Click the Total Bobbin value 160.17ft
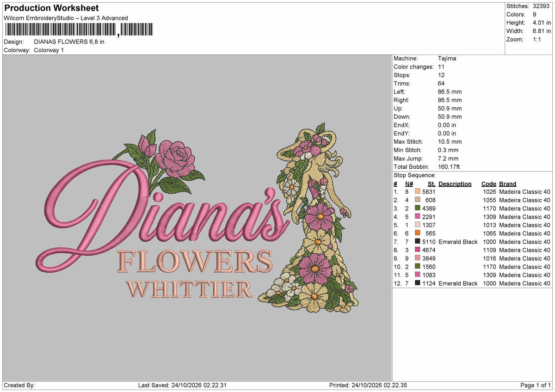Image resolution: width=555 pixels, height=392 pixels. pos(449,167)
